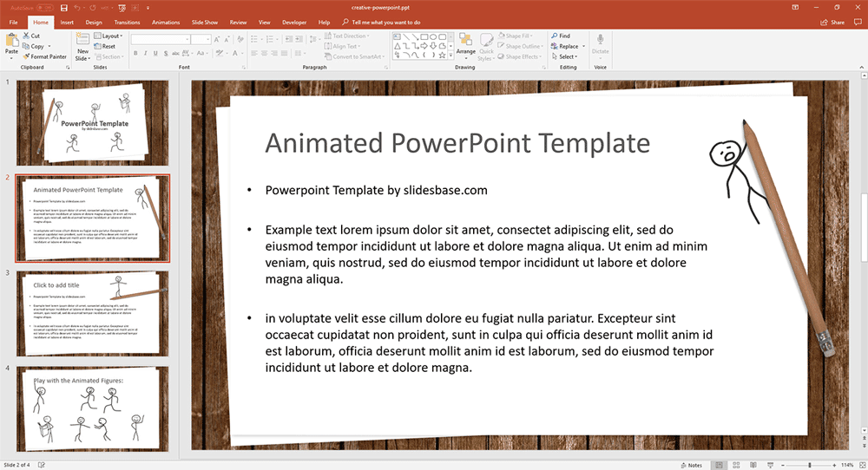Toggle the AutoSave switch
Image resolution: width=868 pixels, height=470 pixels.
click(44, 8)
